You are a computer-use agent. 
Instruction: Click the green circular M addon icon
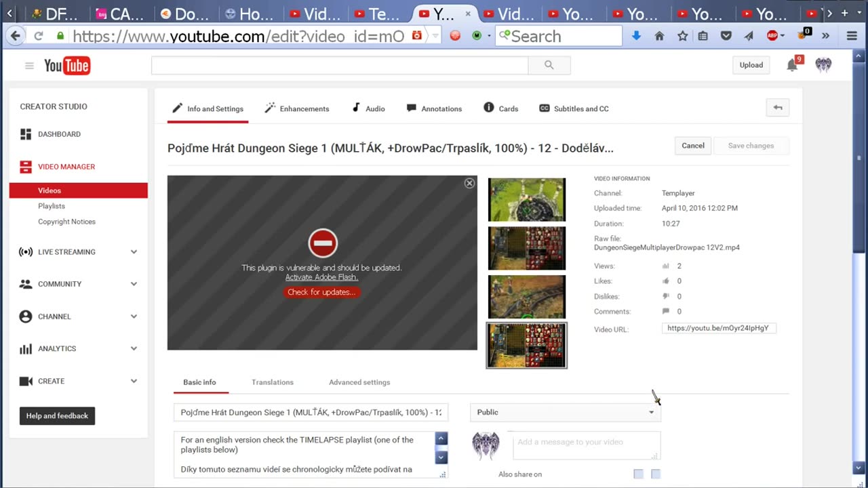477,36
